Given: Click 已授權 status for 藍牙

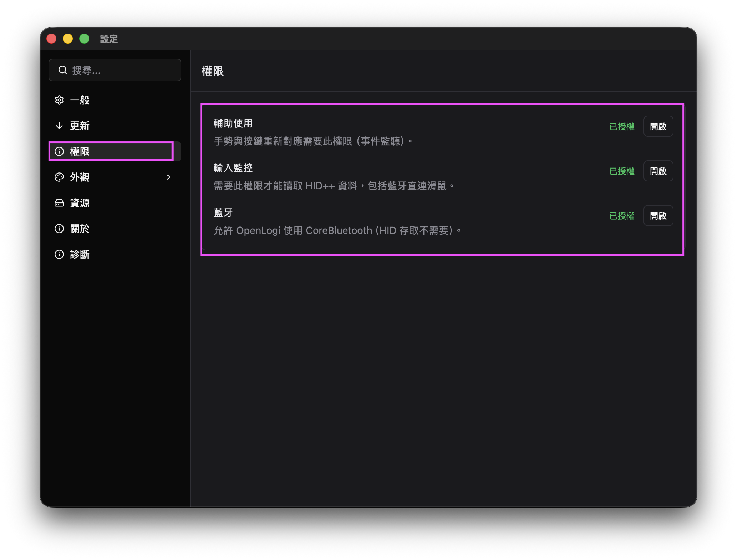Looking at the screenshot, I should point(622,216).
